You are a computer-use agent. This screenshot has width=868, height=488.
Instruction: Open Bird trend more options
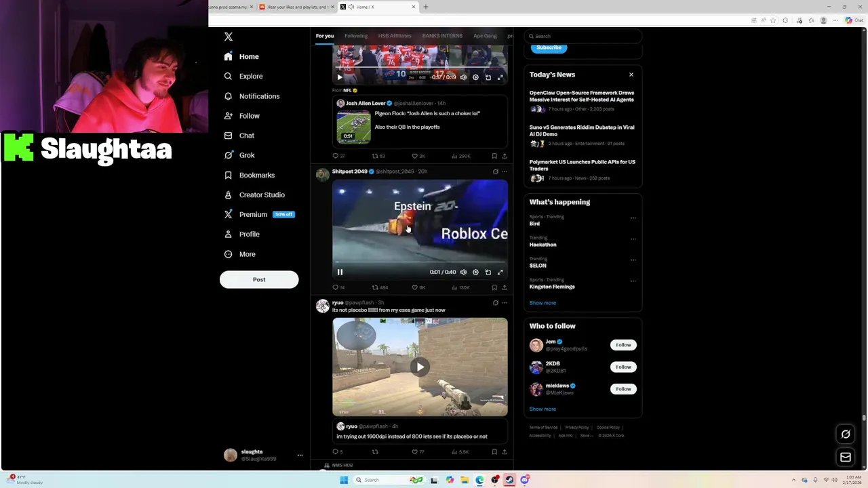click(633, 218)
